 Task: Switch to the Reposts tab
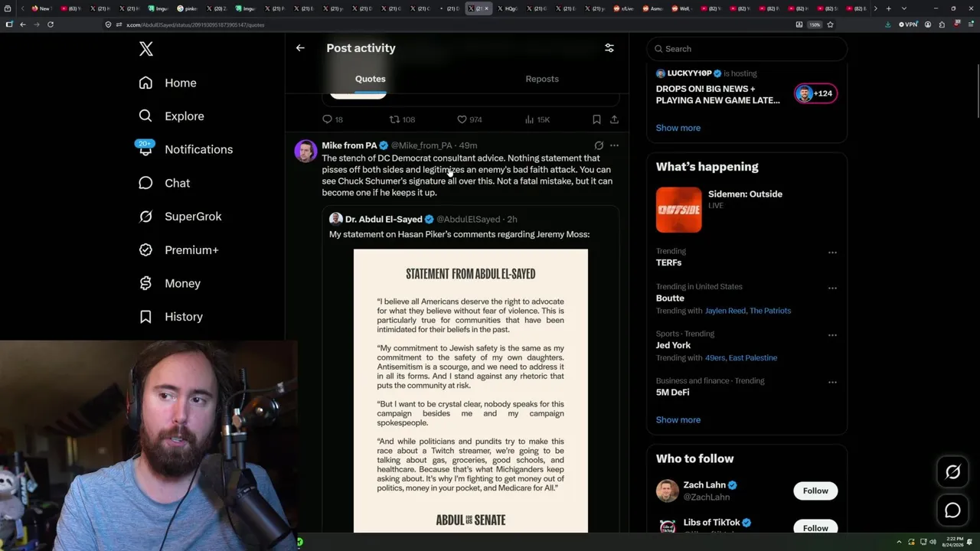point(542,79)
